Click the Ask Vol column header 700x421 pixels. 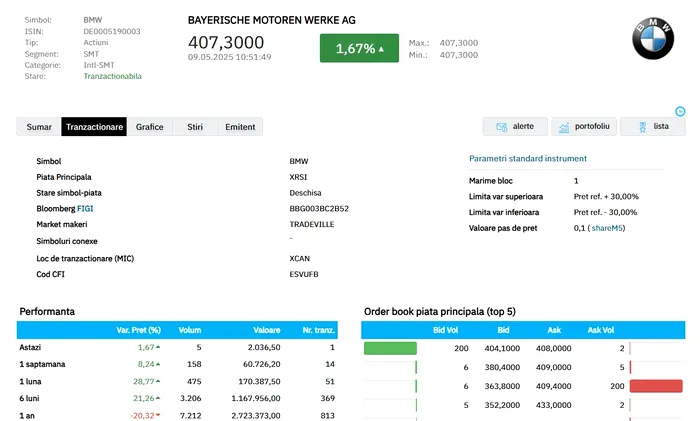click(x=601, y=330)
